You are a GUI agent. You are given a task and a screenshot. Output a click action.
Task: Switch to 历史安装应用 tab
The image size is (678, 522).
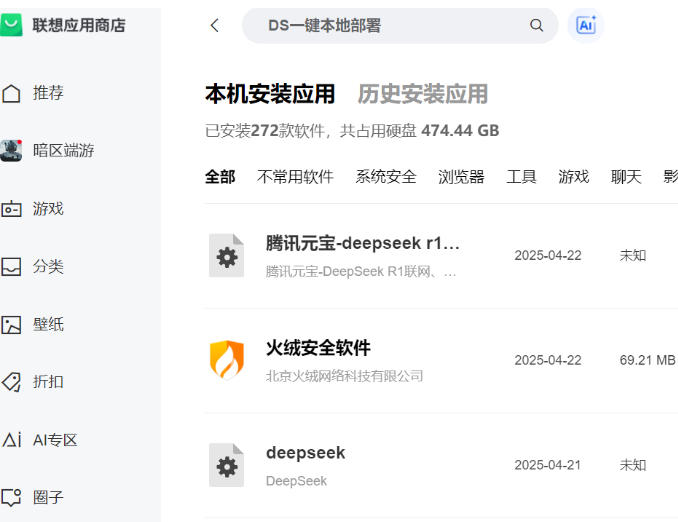(x=422, y=94)
